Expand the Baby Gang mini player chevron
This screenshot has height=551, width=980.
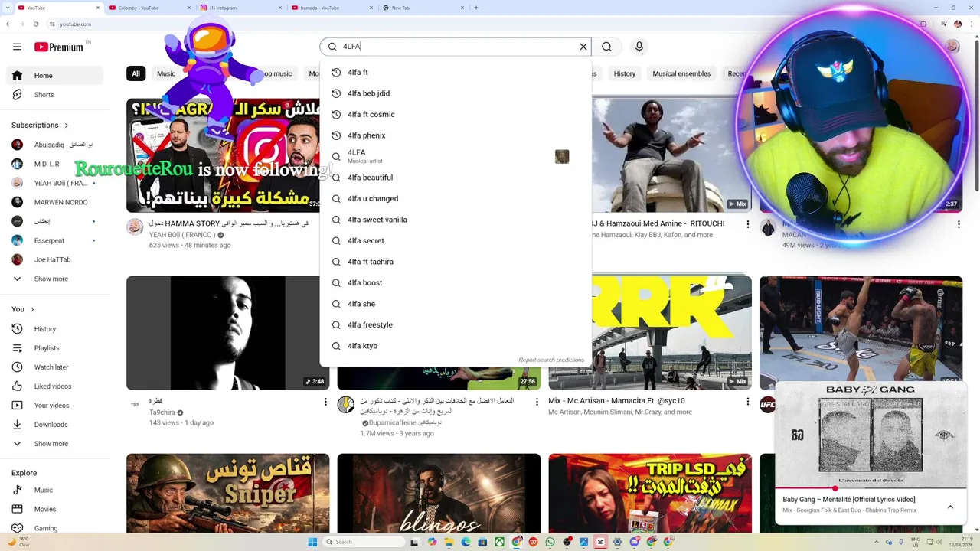point(950,507)
